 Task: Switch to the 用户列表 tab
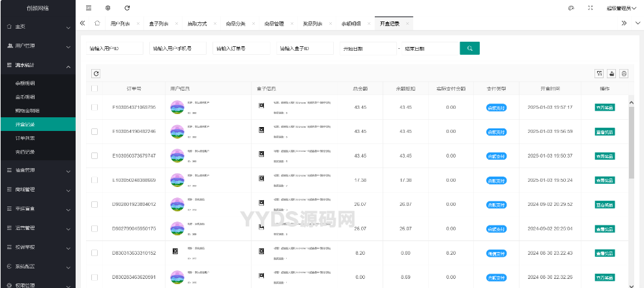point(121,24)
